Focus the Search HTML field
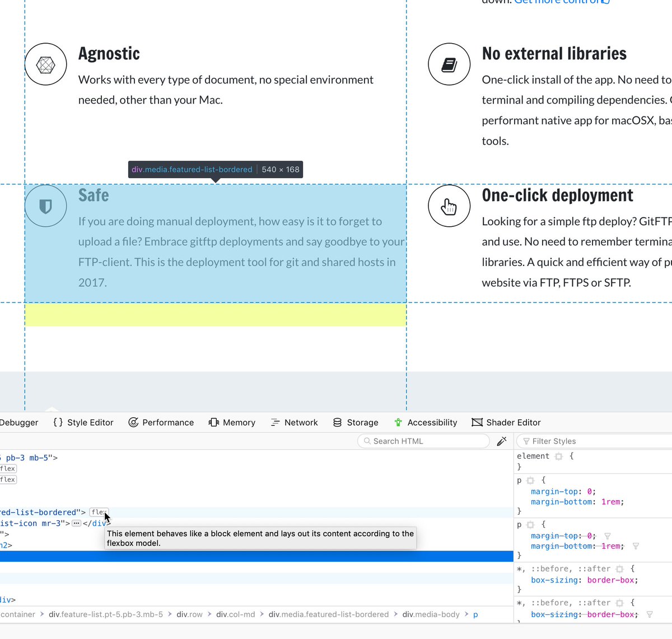Screen dimensions: 672x639 (x=423, y=441)
